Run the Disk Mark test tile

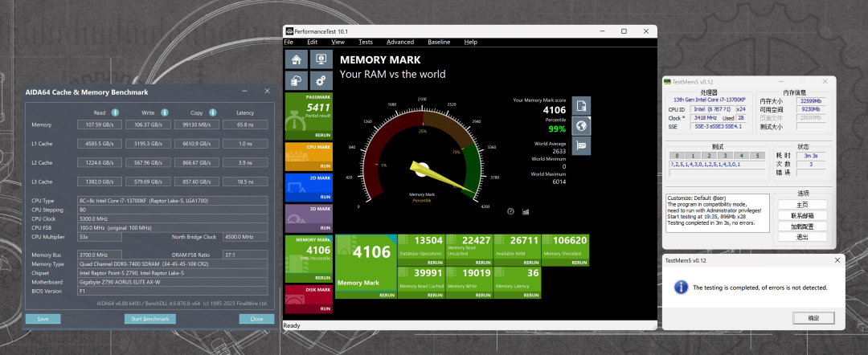(x=309, y=299)
